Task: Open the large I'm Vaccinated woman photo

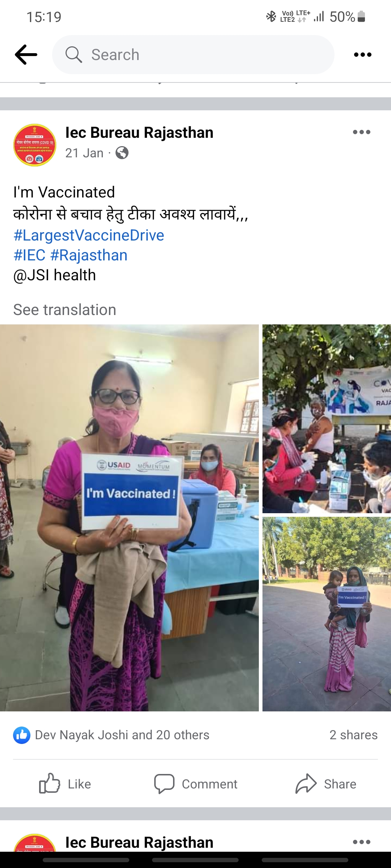Action: pyautogui.click(x=129, y=518)
